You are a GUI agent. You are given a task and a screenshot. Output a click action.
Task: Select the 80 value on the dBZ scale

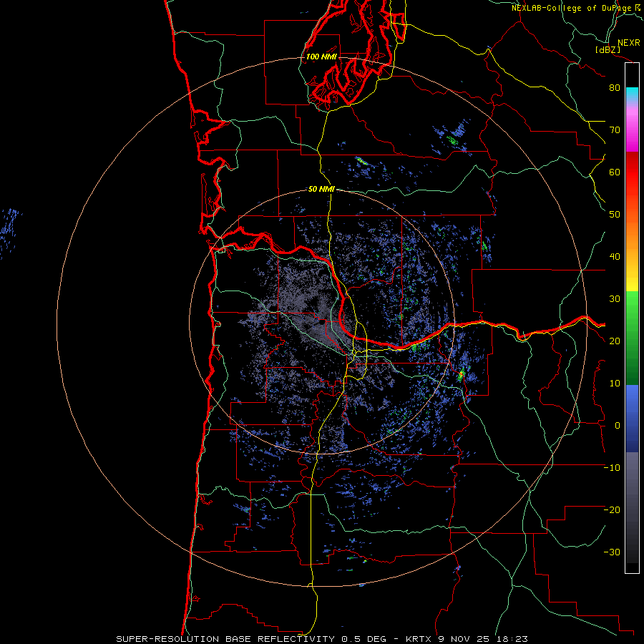[615, 88]
